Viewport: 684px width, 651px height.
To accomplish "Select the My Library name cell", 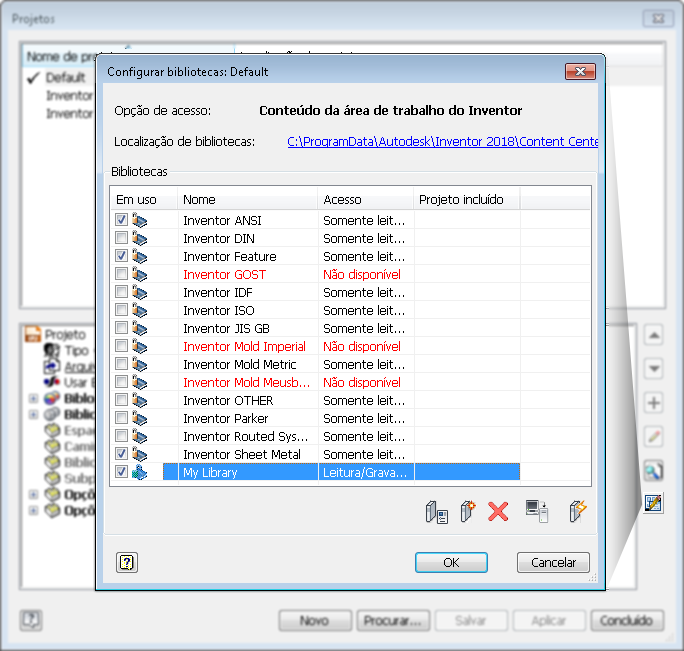I will click(248, 473).
